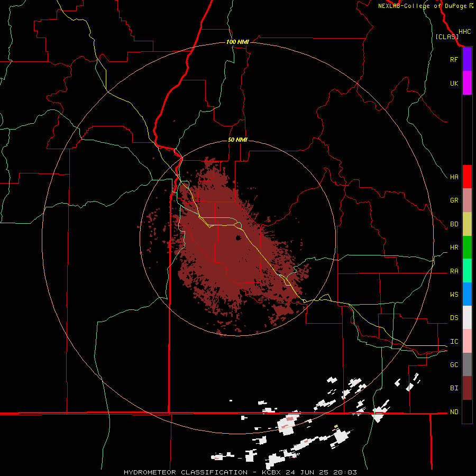
Task: Select the dusty pink GR legend swatch
Action: click(x=467, y=200)
